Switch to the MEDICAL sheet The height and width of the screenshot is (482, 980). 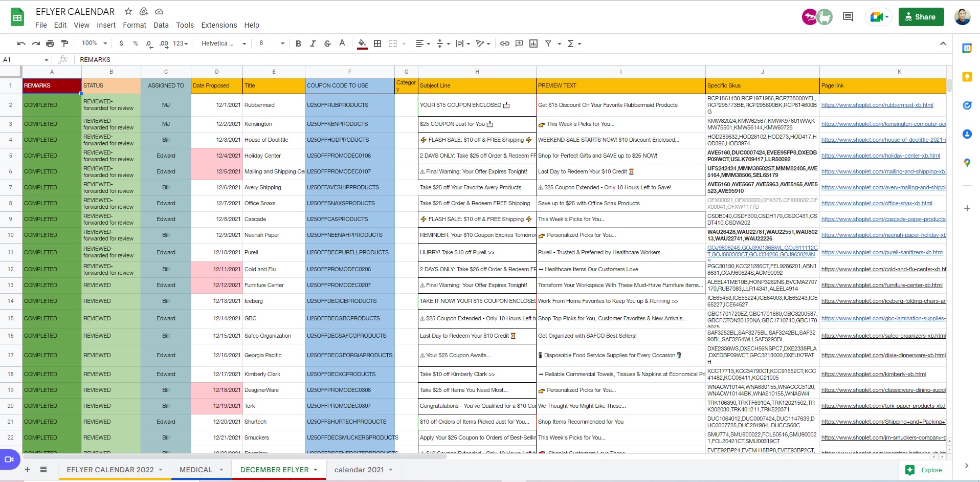pos(201,470)
